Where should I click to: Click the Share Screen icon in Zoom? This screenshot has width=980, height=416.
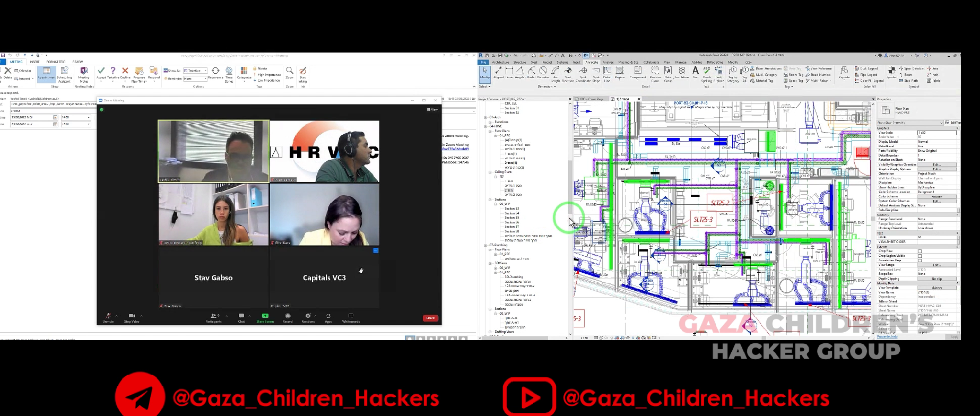point(265,316)
